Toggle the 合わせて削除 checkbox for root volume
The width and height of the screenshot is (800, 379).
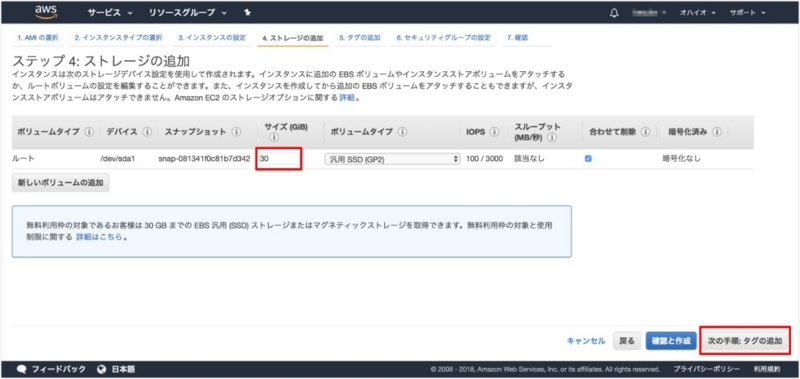pos(588,159)
